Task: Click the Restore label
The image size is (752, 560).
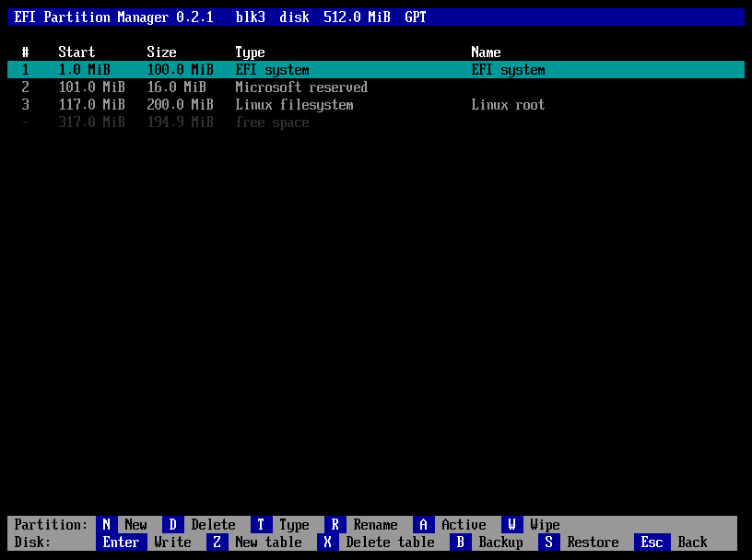Action: pos(593,542)
